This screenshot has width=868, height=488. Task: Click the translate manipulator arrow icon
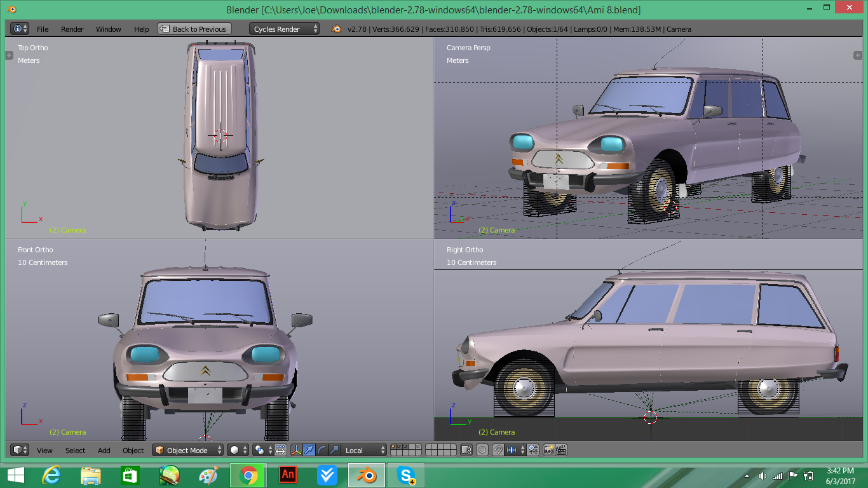[x=309, y=450]
